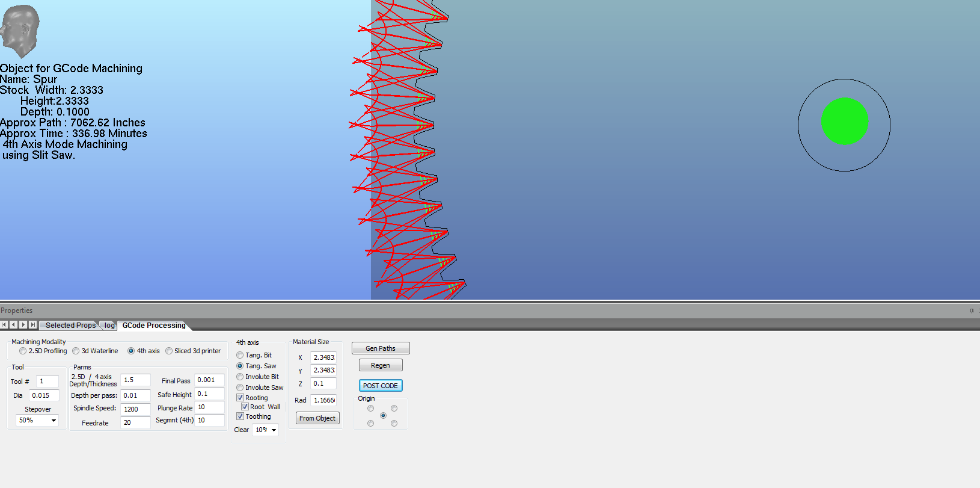
Task: Choose the Sliced 3d printer option
Action: coord(169,351)
